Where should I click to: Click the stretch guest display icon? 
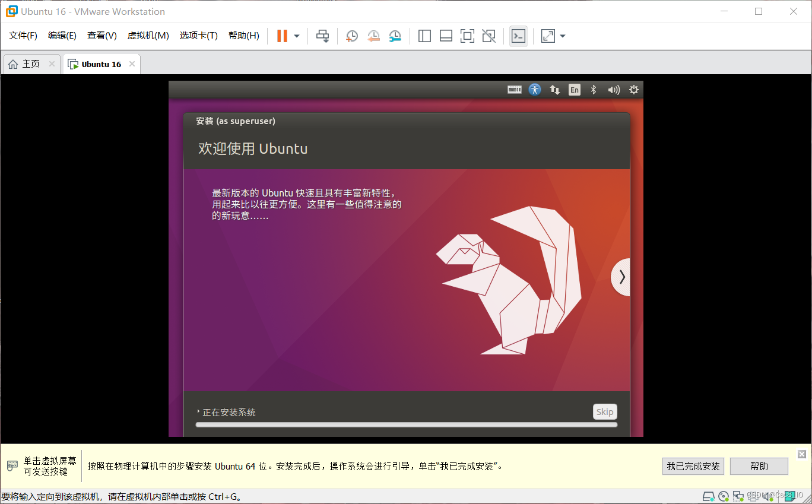tap(548, 36)
